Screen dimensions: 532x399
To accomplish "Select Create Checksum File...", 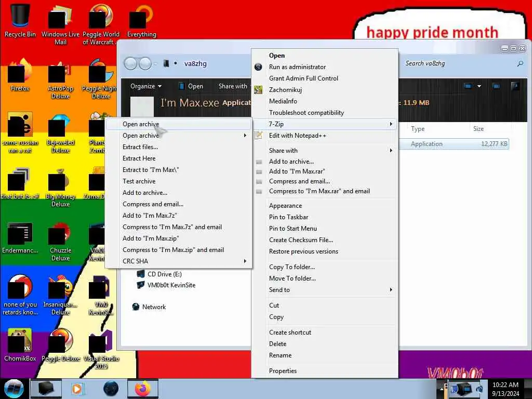I will 301,240.
